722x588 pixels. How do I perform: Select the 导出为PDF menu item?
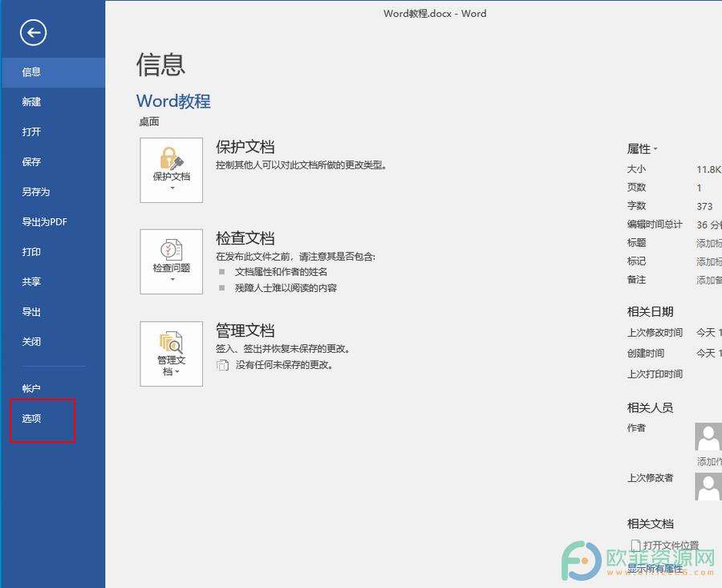click(x=52, y=222)
